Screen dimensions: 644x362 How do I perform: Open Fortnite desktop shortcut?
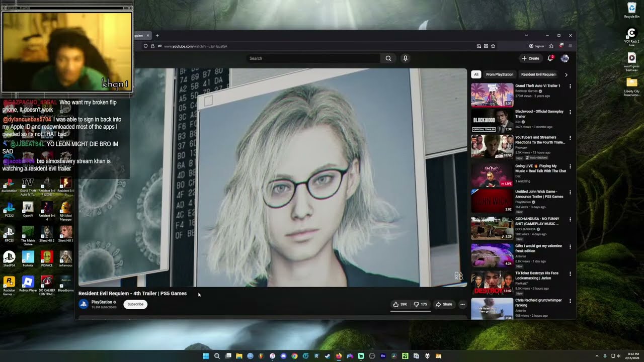pyautogui.click(x=28, y=259)
